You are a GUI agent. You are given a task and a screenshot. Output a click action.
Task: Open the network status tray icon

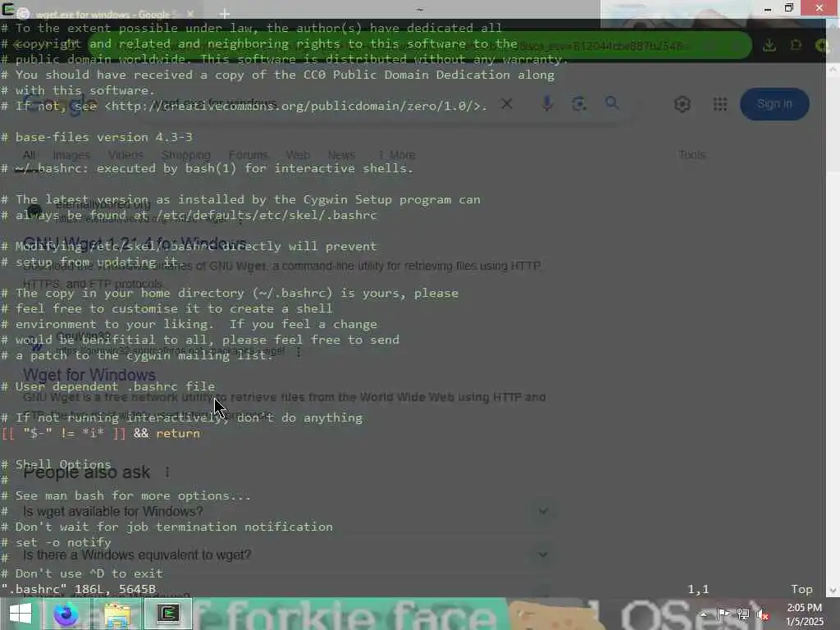[743, 614]
